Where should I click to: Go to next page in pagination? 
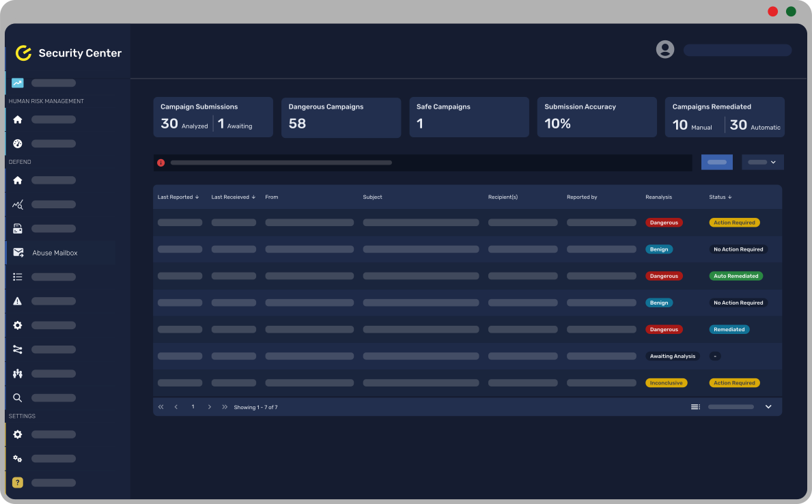pyautogui.click(x=210, y=407)
